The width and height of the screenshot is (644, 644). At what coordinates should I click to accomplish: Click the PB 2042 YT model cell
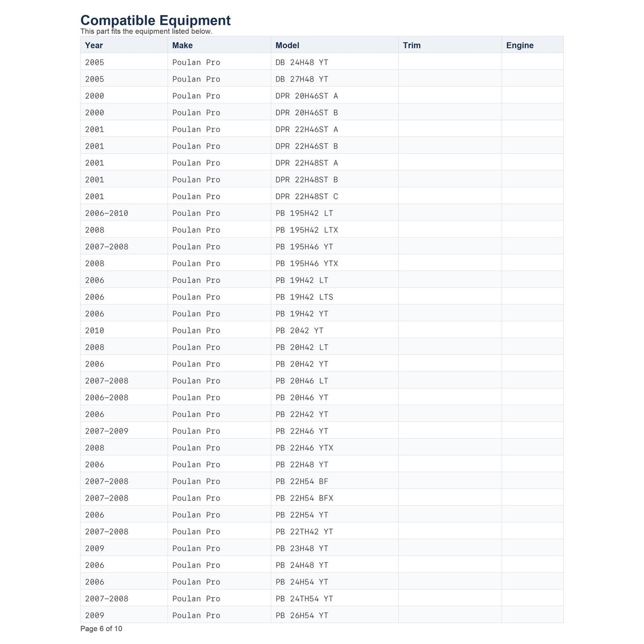pyautogui.click(x=335, y=331)
